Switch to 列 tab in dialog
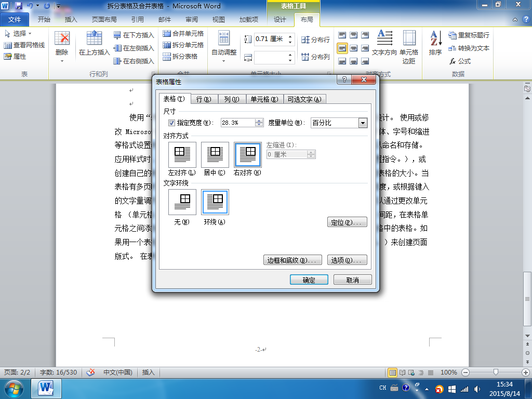Image resolution: width=532 pixels, height=399 pixels. tap(232, 99)
